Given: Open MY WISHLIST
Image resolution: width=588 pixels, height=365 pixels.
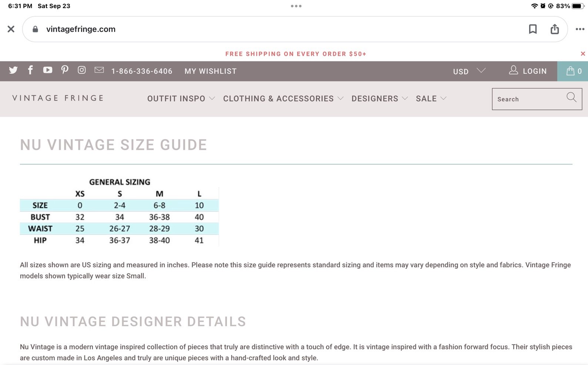Looking at the screenshot, I should point(210,71).
